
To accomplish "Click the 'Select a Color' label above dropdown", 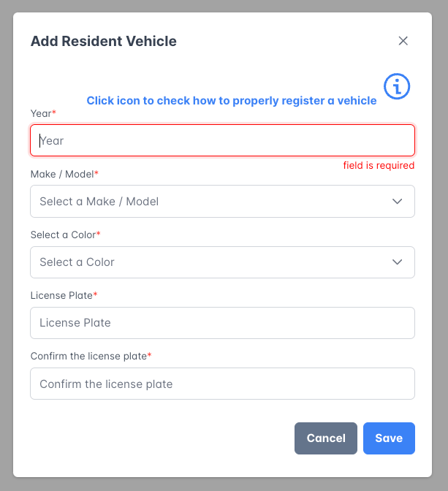I will click(63, 235).
